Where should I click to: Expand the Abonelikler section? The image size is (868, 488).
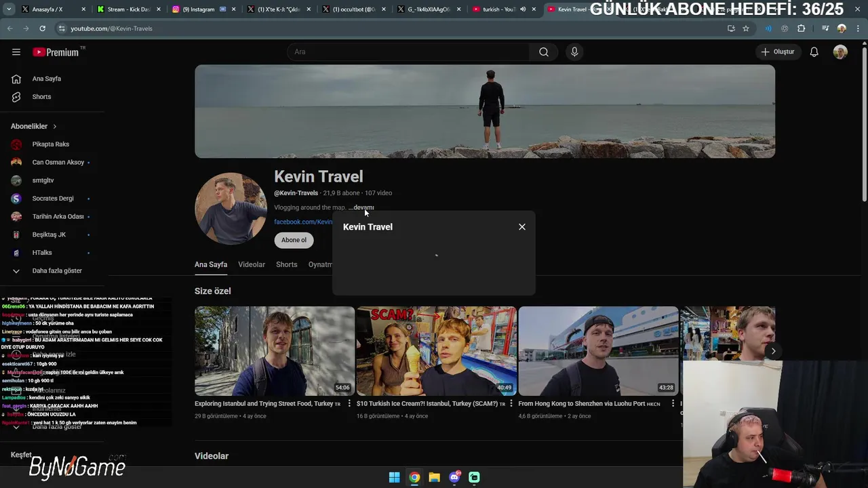pos(34,126)
